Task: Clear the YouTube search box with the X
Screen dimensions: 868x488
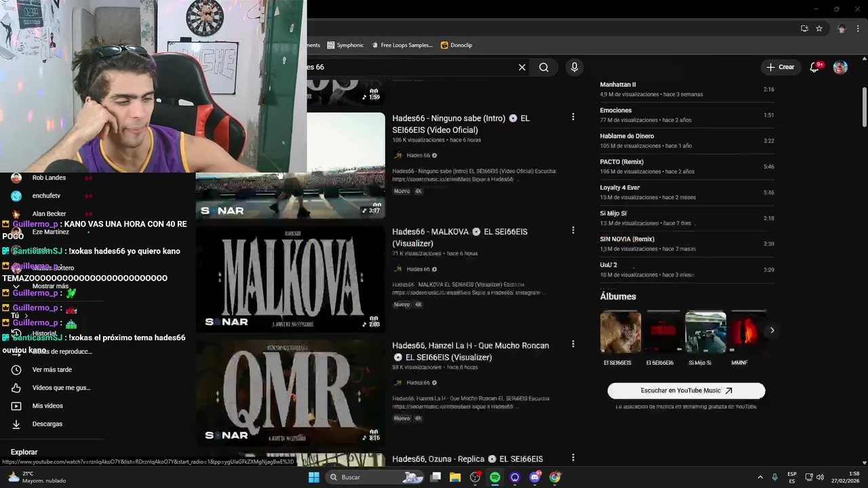Action: click(522, 67)
